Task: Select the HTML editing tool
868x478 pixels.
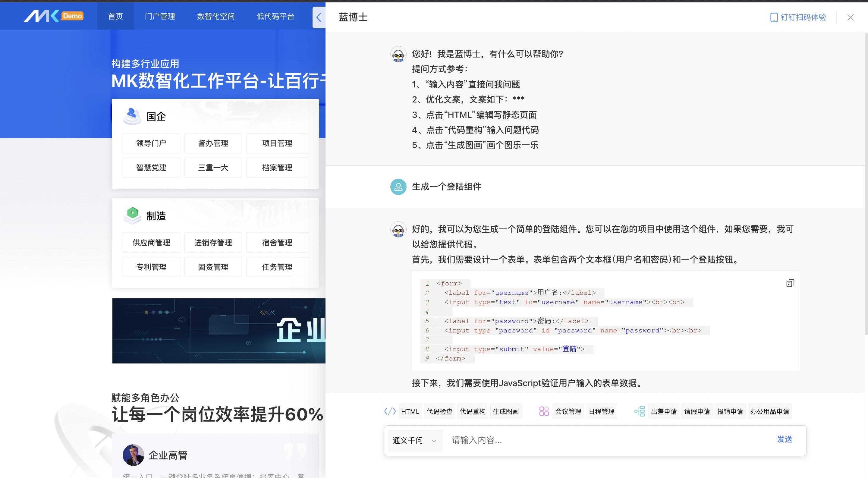Action: point(410,411)
